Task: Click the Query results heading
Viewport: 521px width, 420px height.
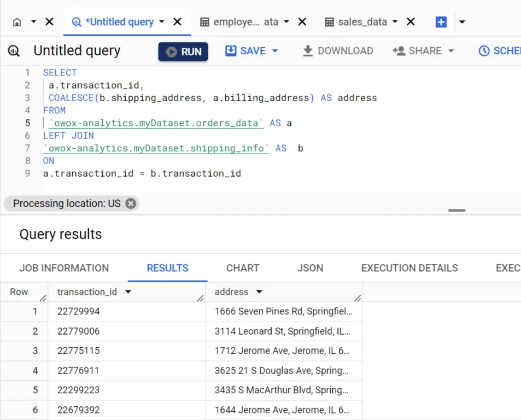Action: pos(61,234)
